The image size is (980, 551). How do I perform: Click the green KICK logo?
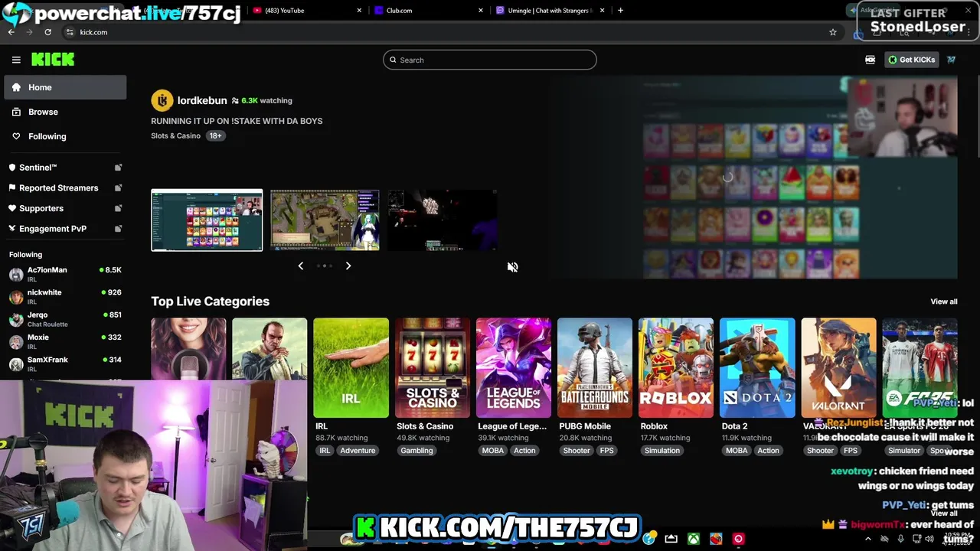[53, 60]
